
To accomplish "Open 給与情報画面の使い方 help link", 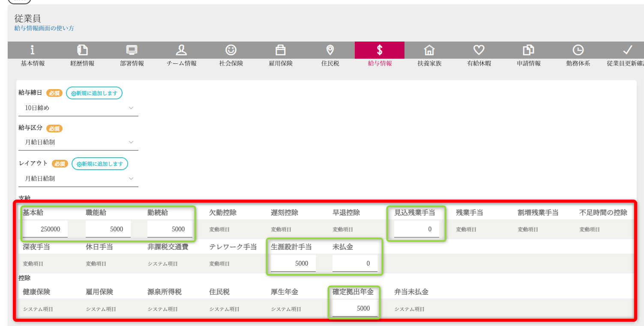I will pyautogui.click(x=44, y=28).
